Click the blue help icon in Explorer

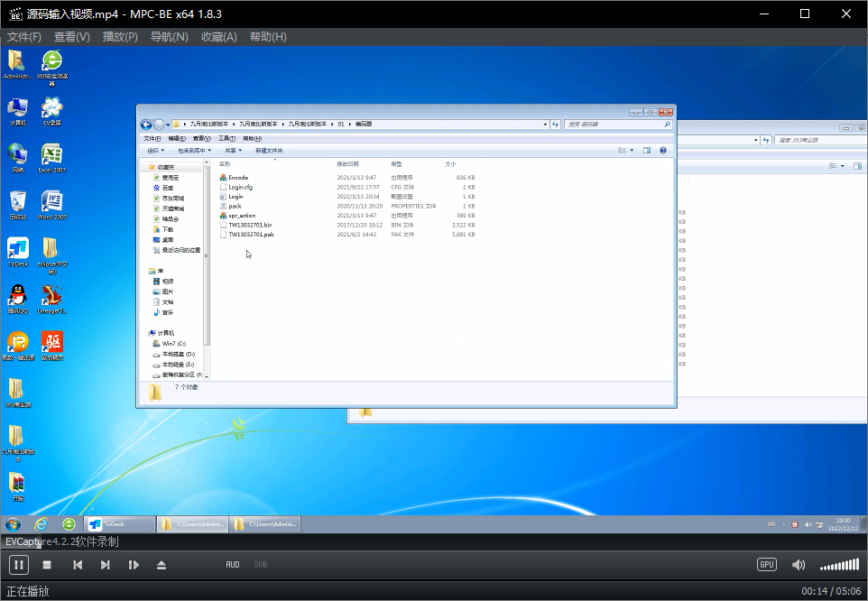coord(663,151)
